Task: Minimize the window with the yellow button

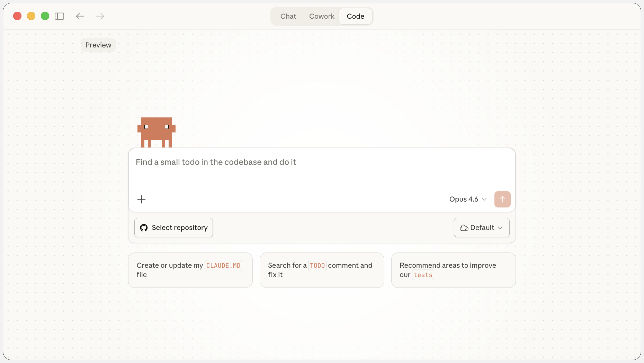Action: pos(31,16)
